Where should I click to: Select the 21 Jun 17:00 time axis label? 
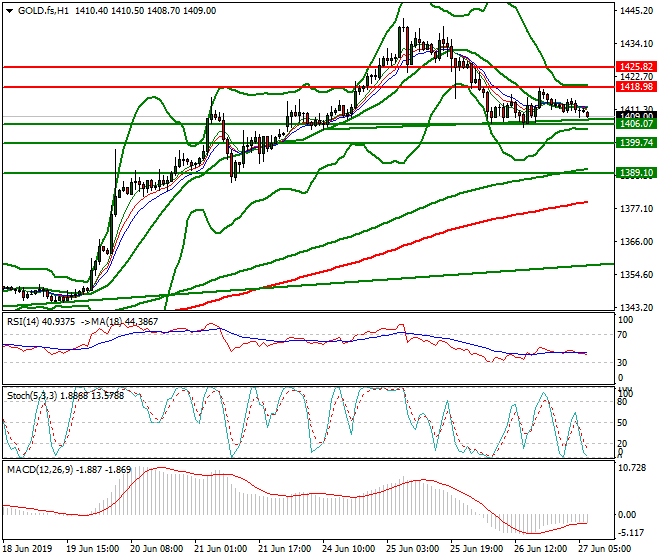point(285,549)
